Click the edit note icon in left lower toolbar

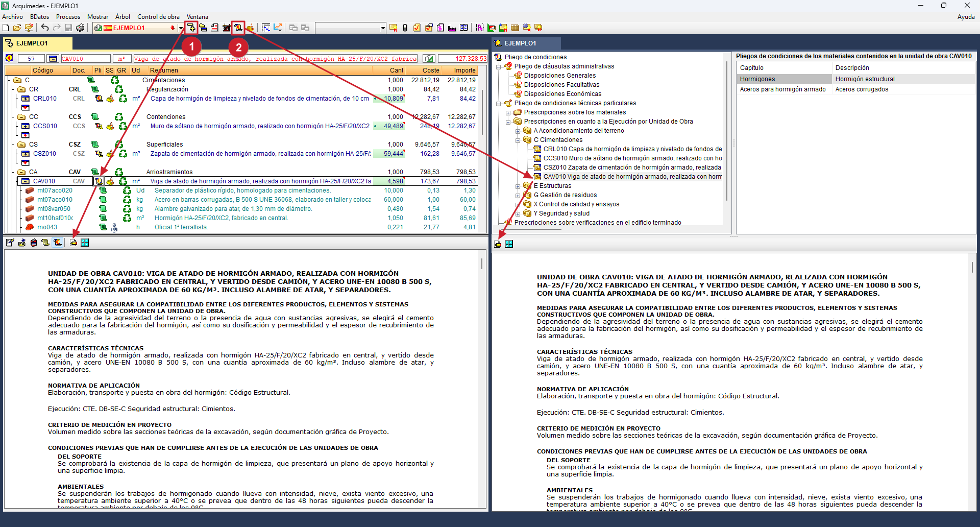point(10,243)
